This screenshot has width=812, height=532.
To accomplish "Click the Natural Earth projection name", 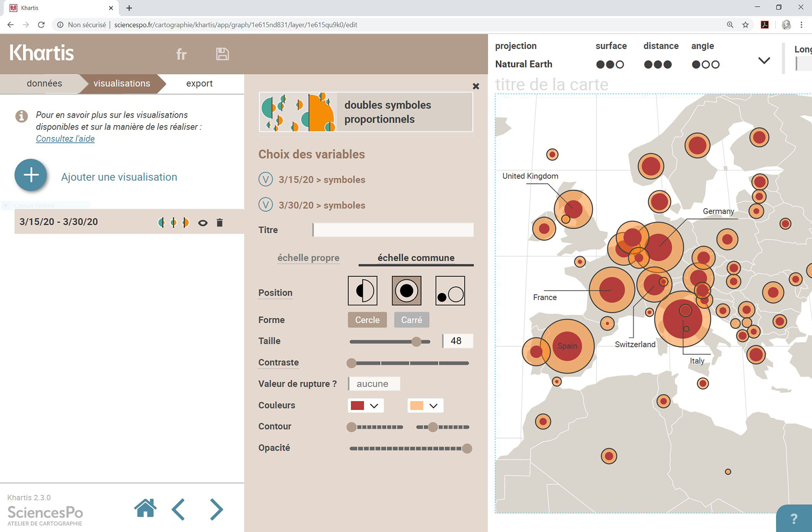I will 523,64.
